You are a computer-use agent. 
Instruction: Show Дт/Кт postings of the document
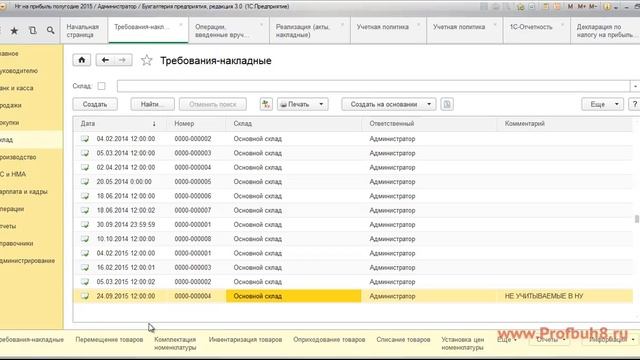pos(266,104)
